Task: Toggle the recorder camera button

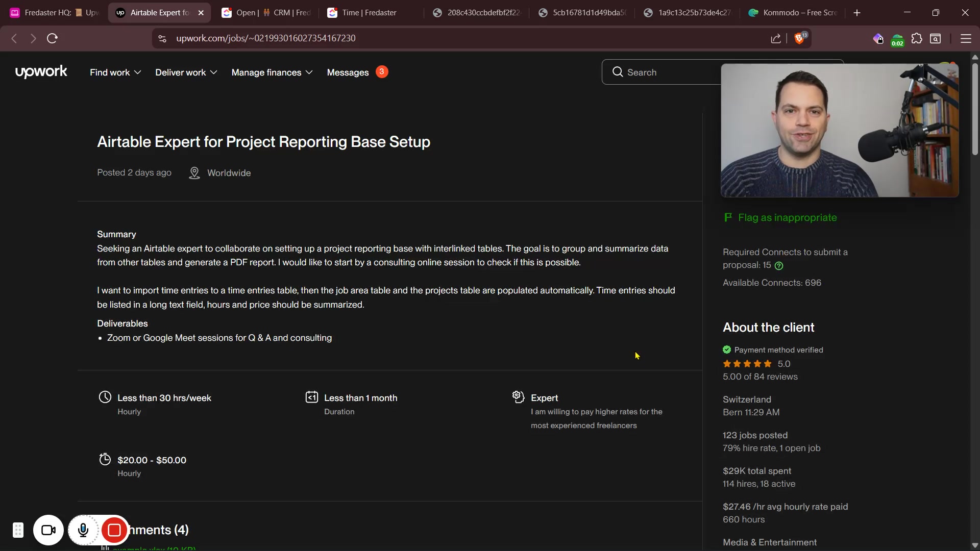Action: (48, 531)
